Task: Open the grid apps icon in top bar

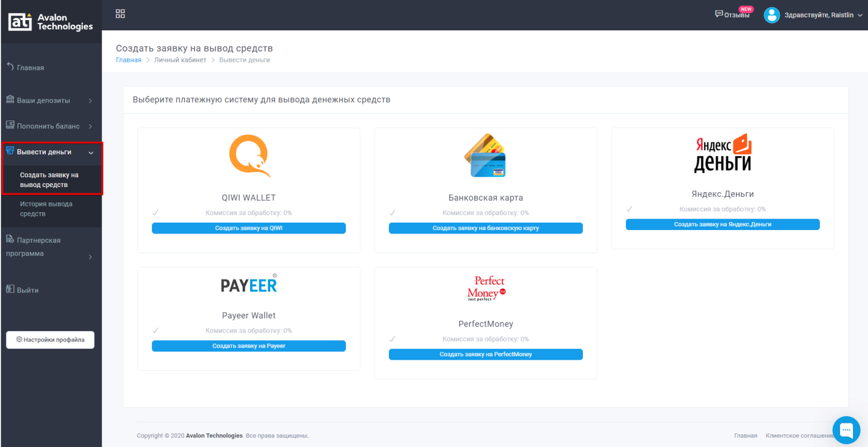Action: 120,13
